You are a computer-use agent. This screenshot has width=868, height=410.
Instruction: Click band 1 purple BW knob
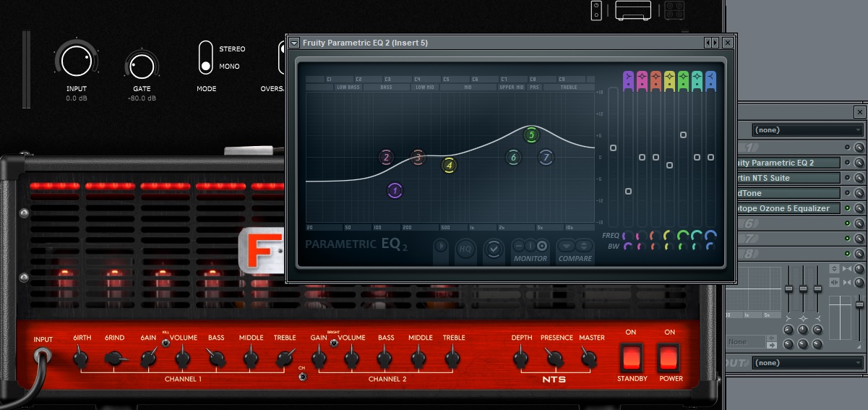628,247
